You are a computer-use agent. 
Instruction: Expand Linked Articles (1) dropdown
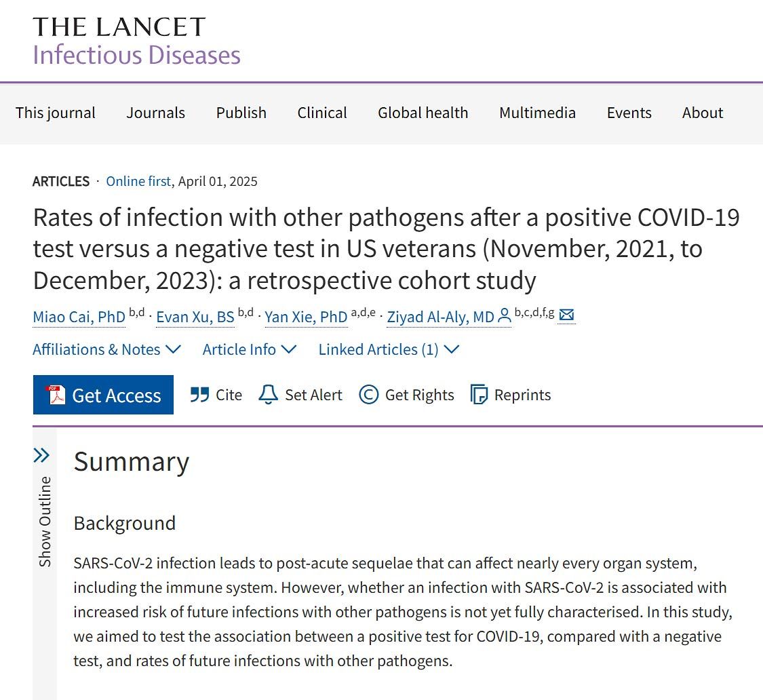point(389,349)
